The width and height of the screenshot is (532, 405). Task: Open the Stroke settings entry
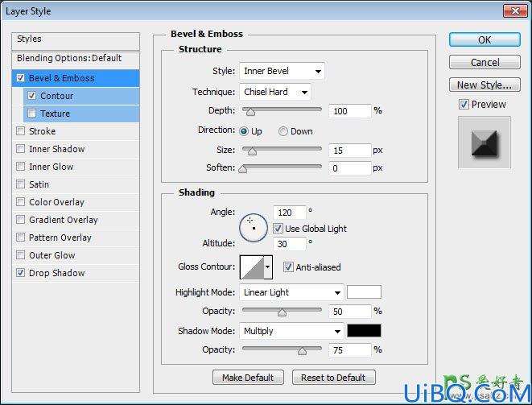coord(42,131)
